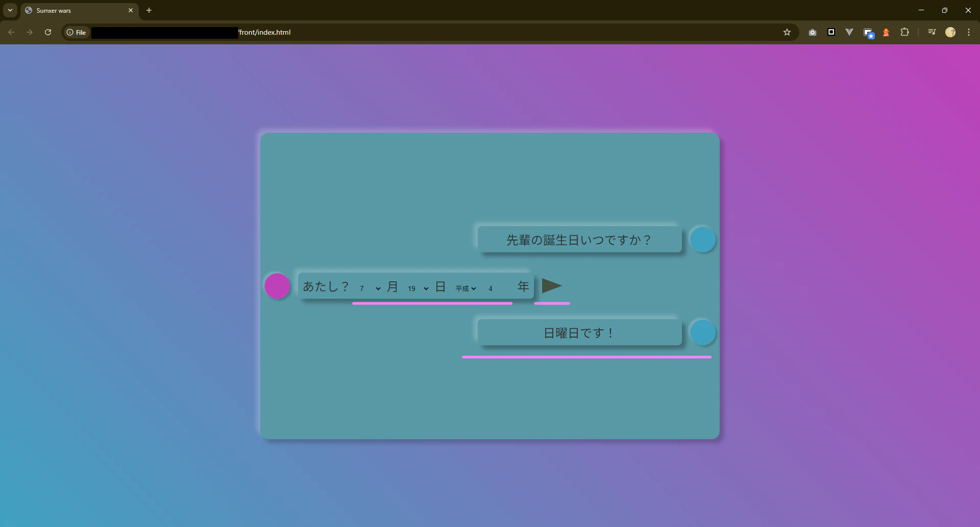The width and height of the screenshot is (980, 527).
Task: Select the Sumxer wars tab
Action: (x=80, y=10)
